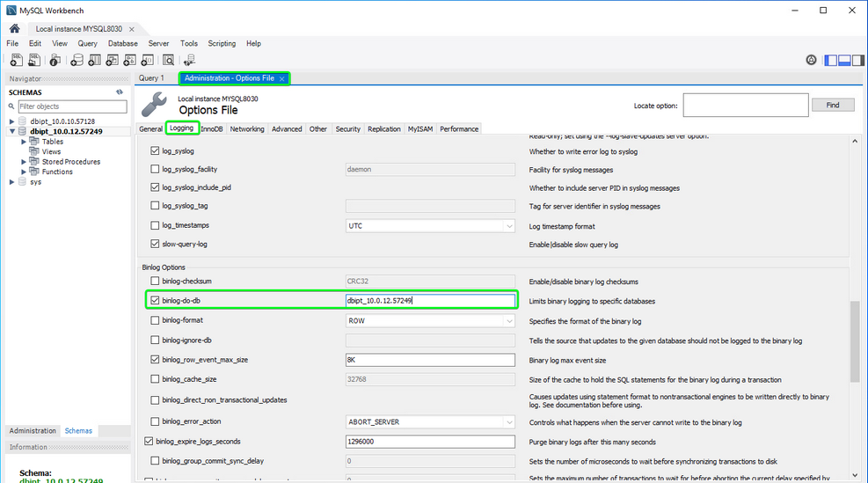This screenshot has height=483, width=868.
Task: Click the binlog_row_event_max_size 8K field
Action: coord(430,360)
